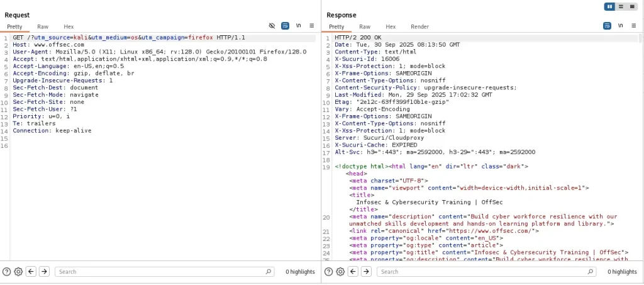This screenshot has height=285, width=644.
Task: Switch Response view to Hex tab
Action: click(391, 26)
